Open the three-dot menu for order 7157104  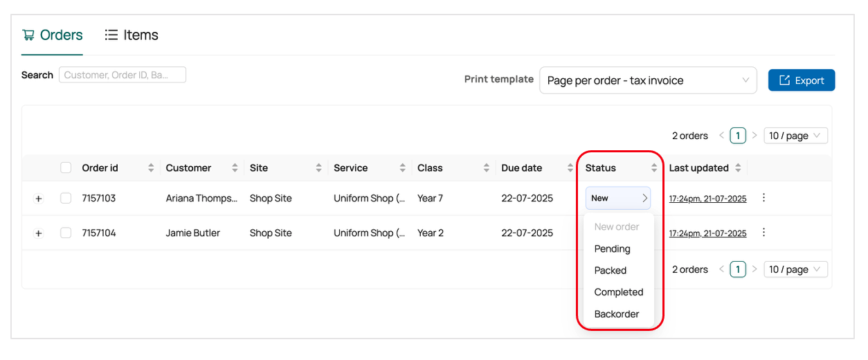[x=763, y=233]
